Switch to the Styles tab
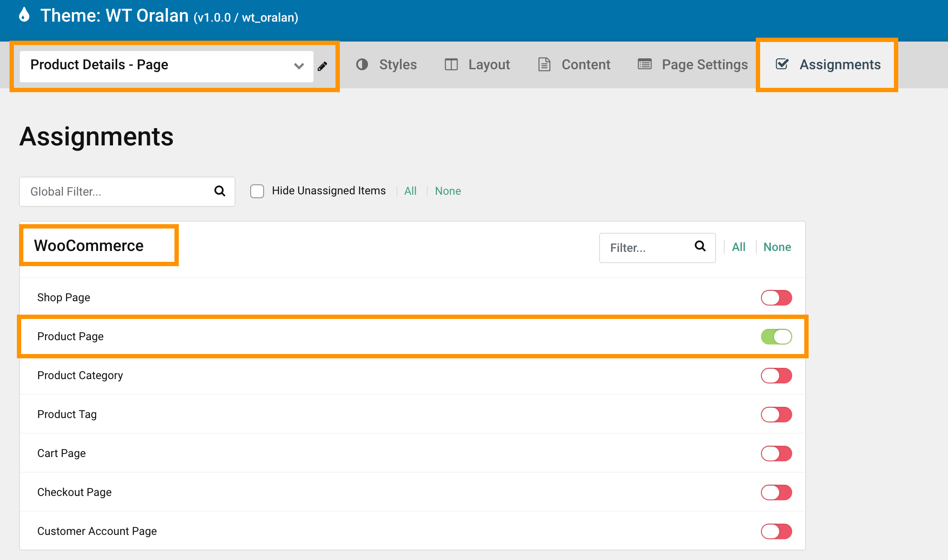The image size is (948, 560). click(386, 65)
